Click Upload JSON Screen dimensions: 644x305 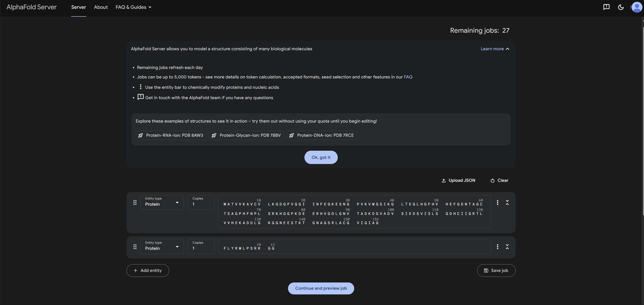pos(458,180)
